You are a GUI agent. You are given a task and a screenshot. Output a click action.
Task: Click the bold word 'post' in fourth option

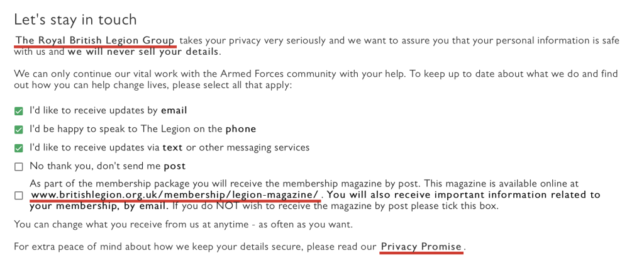[175, 166]
